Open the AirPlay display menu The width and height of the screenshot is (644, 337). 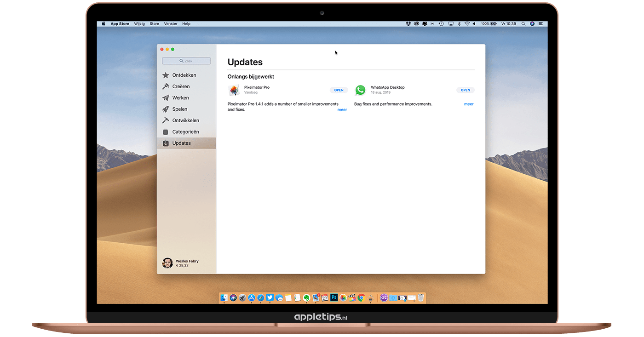pyautogui.click(x=450, y=23)
